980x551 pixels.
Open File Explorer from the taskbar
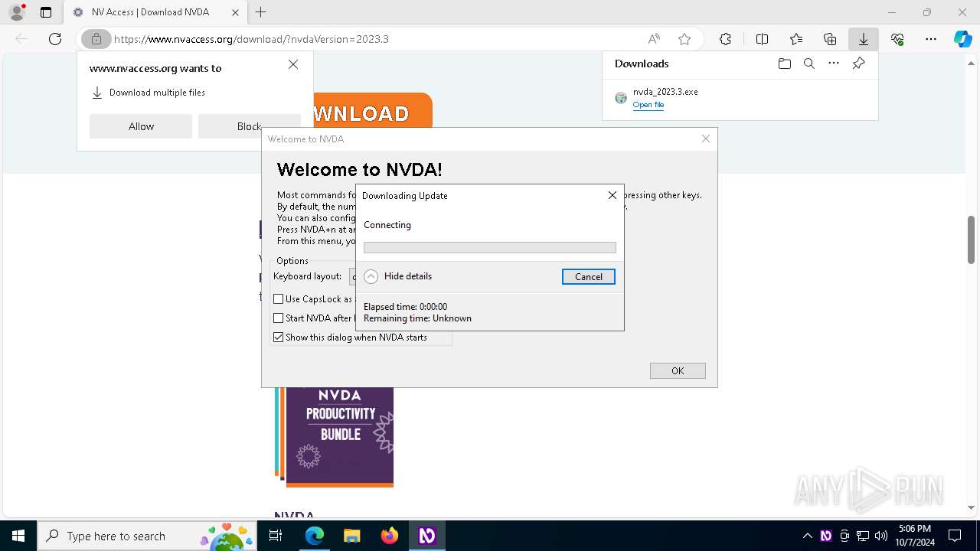pos(351,536)
